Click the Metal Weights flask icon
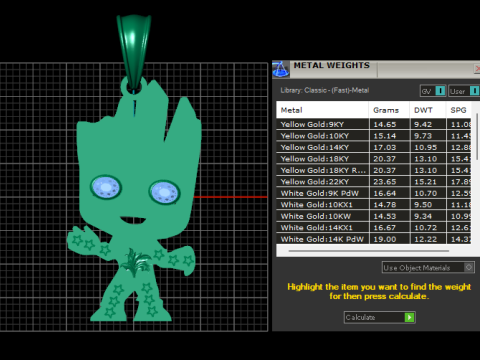Image resolution: width=480 pixels, height=360 pixels. (281, 69)
